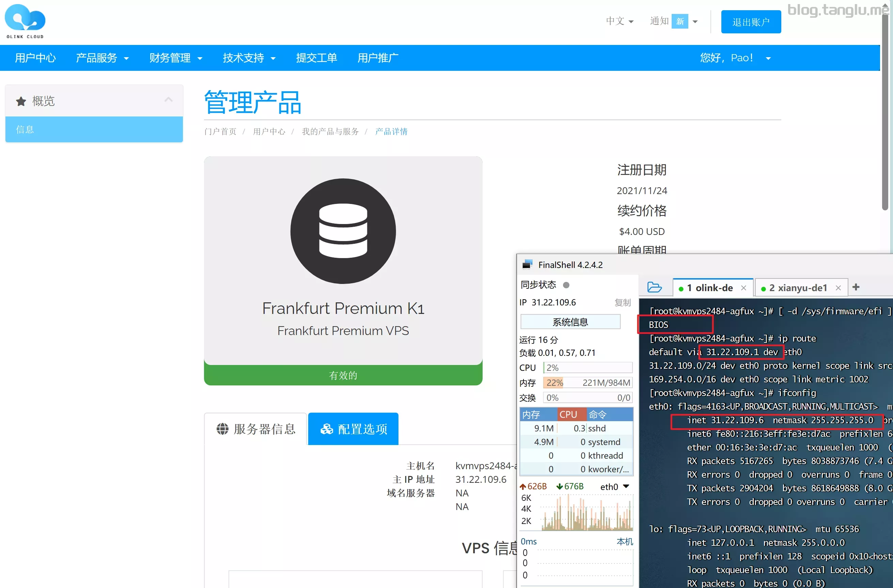Click the 退出账户 logout button
Viewport: 893px width, 588px height.
click(751, 22)
